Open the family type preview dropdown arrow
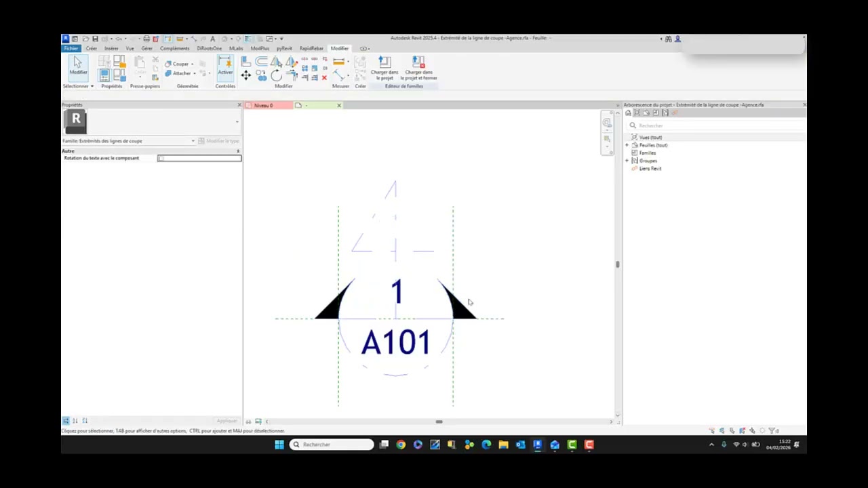868x488 pixels. pyautogui.click(x=237, y=122)
